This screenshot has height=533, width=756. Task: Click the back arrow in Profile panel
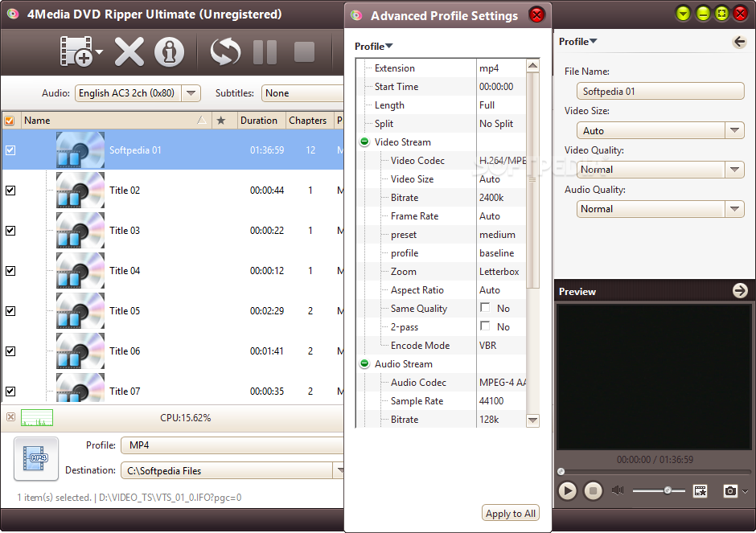coord(739,42)
